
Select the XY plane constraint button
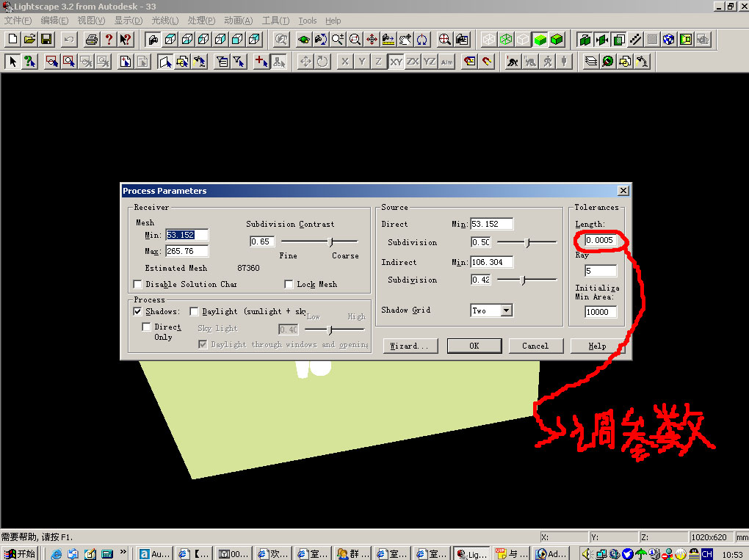click(x=396, y=61)
